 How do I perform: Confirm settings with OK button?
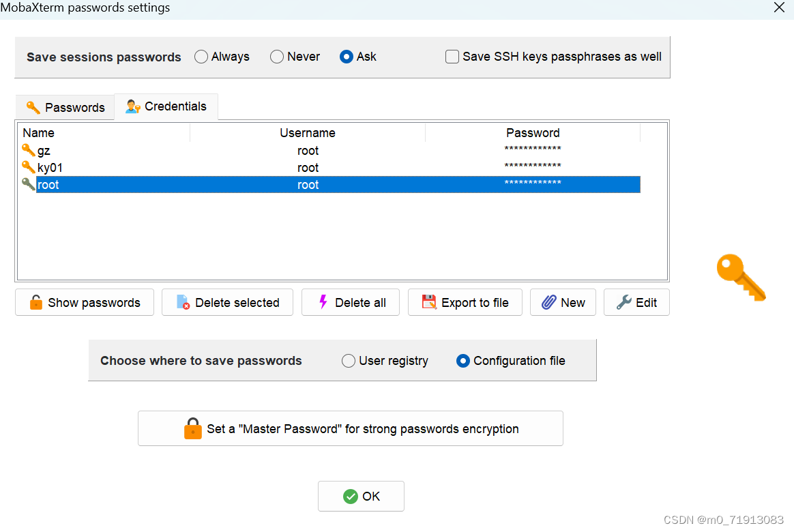(x=361, y=497)
